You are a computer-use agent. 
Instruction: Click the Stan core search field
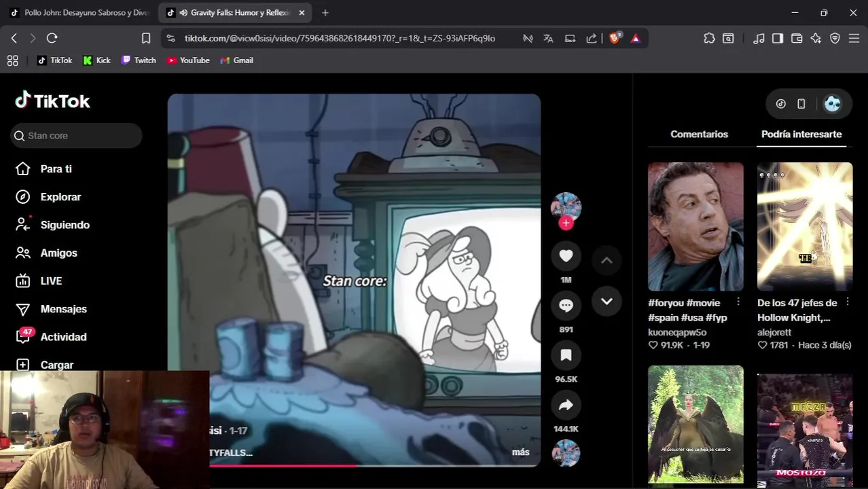(77, 136)
